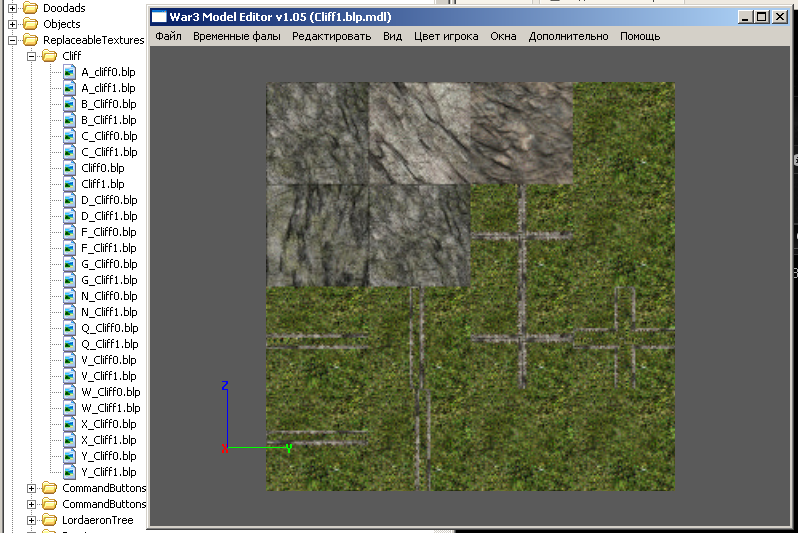Open the Окна menu
This screenshot has height=533, width=798.
pyautogui.click(x=503, y=37)
